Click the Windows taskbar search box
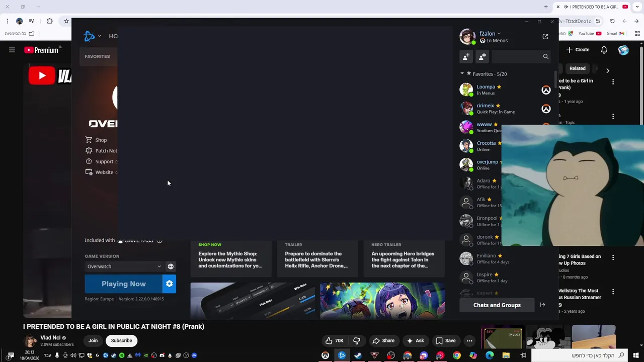 point(580,355)
